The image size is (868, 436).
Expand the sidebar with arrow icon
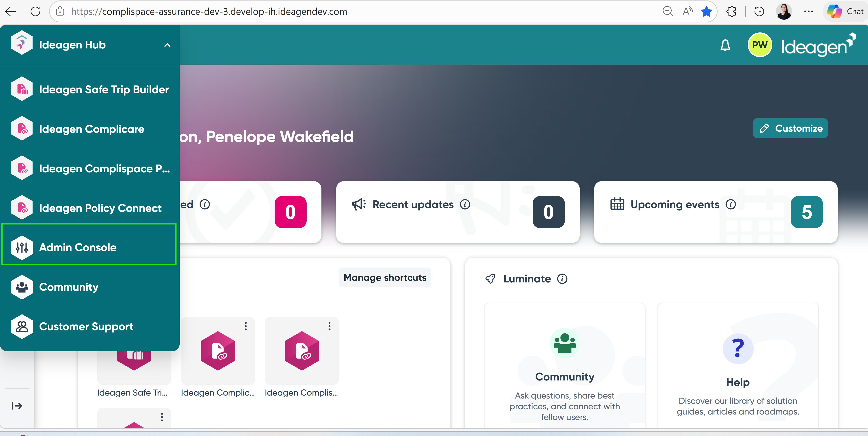(x=17, y=406)
